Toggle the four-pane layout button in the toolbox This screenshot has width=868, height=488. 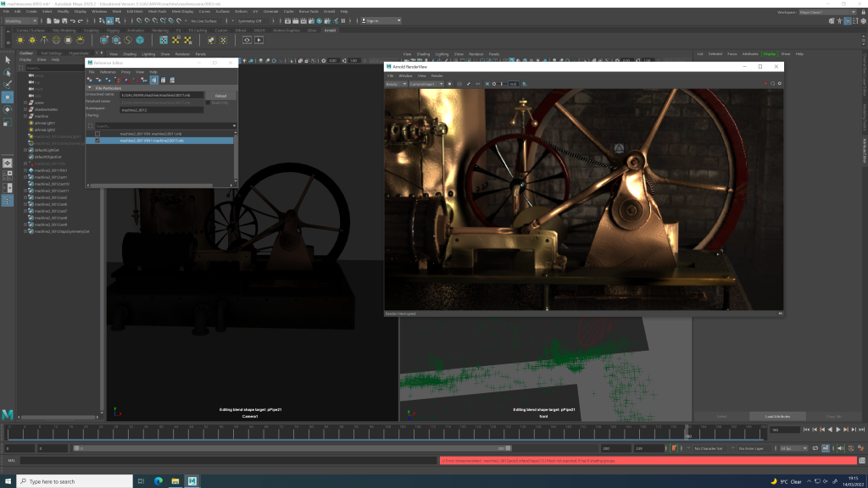coord(7,175)
